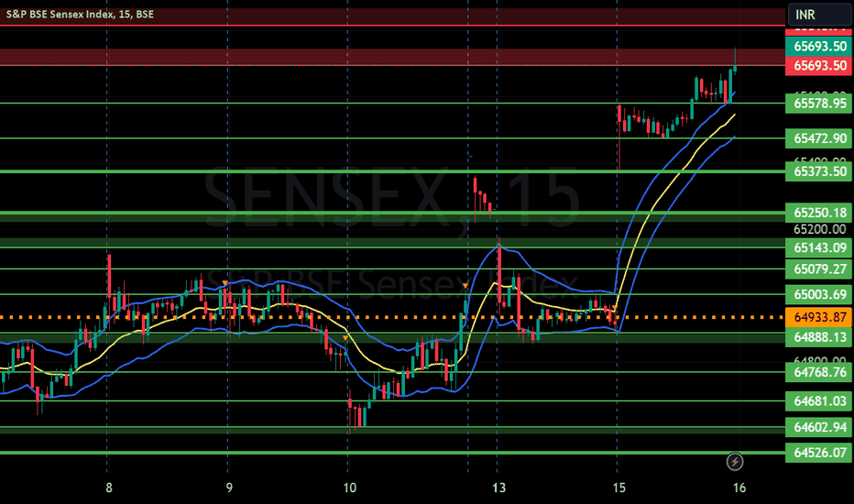
Task: Click orange triangle marker above date 9
Action: pyautogui.click(x=224, y=283)
